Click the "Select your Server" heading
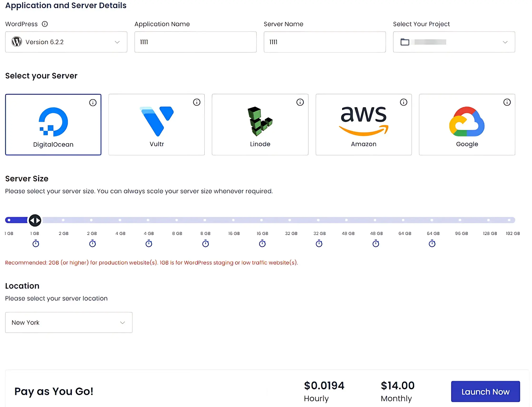 [x=41, y=76]
